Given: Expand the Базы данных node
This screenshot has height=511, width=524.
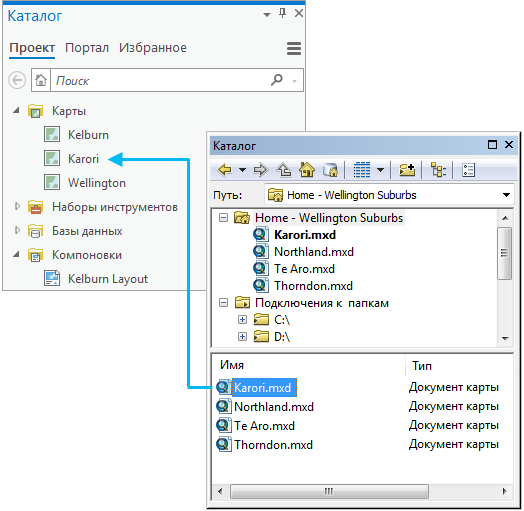Looking at the screenshot, I should (x=17, y=231).
